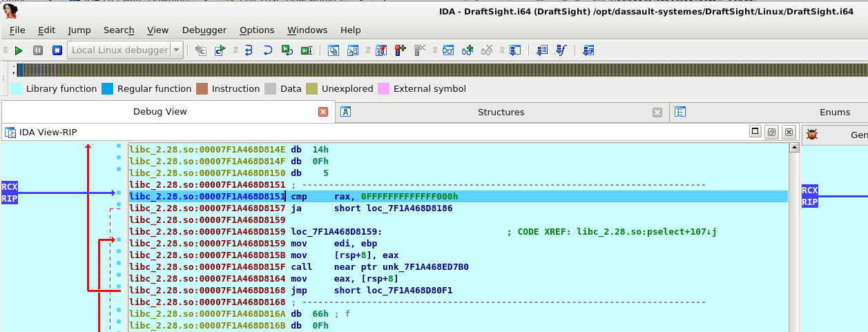Image resolution: width=868 pixels, height=332 pixels.
Task: Toggle breakpoint dot on cmp rax line
Action: (119, 193)
